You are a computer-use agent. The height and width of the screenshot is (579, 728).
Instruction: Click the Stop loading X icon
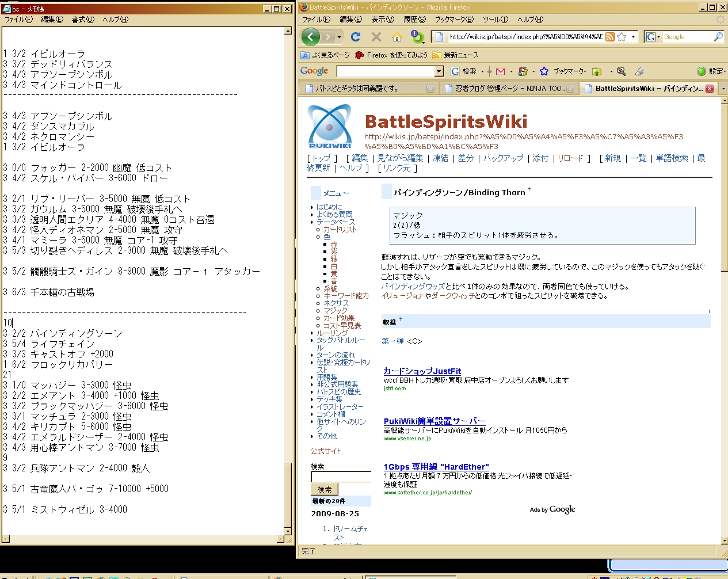click(x=376, y=37)
